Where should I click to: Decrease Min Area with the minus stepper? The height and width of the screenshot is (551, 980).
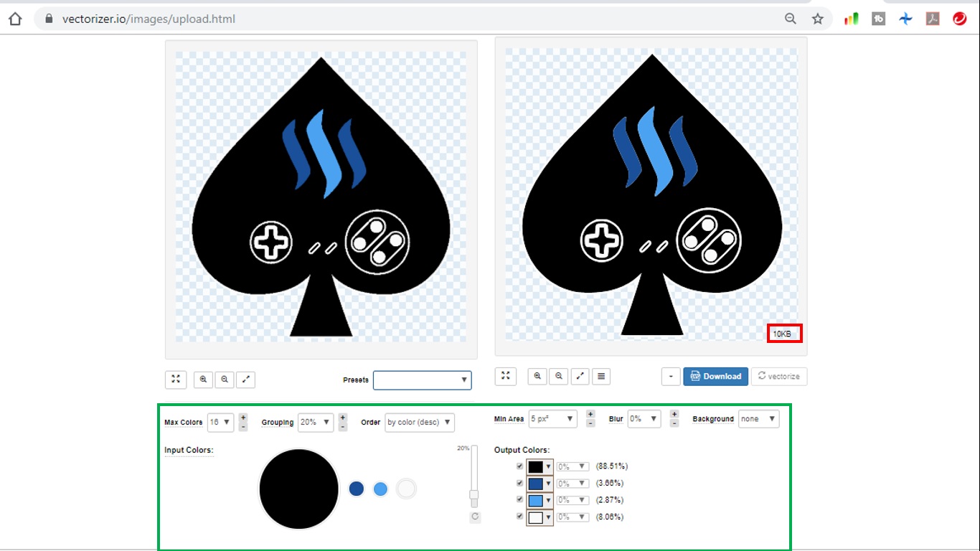pyautogui.click(x=590, y=423)
